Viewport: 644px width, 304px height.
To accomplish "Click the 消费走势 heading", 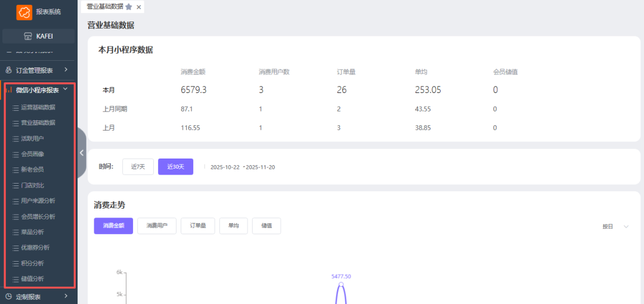I will pyautogui.click(x=109, y=205).
